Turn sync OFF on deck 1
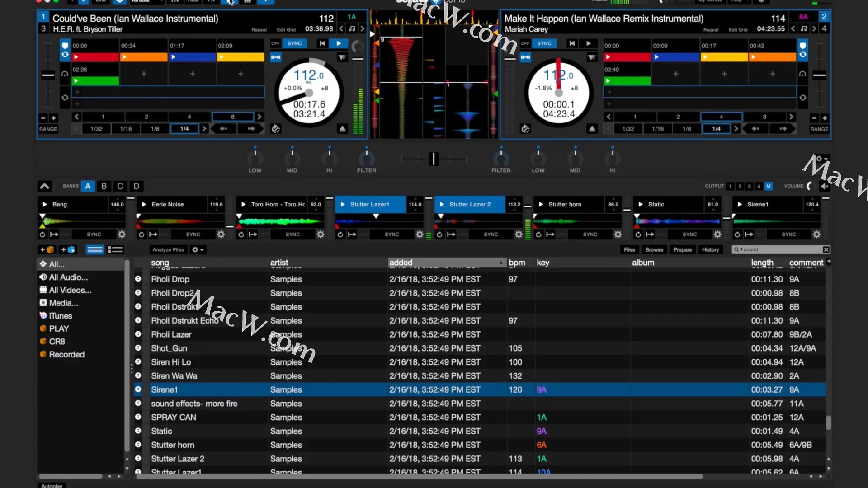868x488 pixels. (275, 43)
